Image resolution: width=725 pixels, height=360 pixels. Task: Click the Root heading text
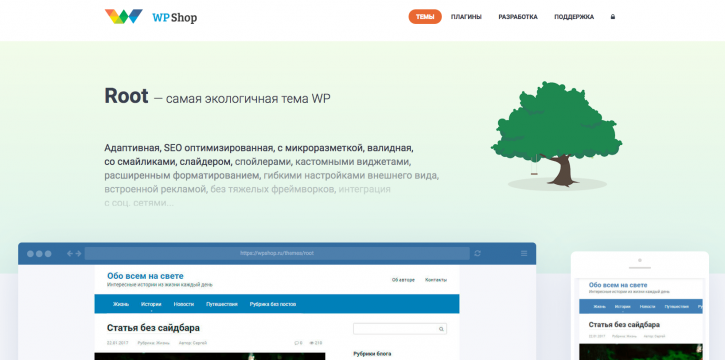[x=126, y=96]
